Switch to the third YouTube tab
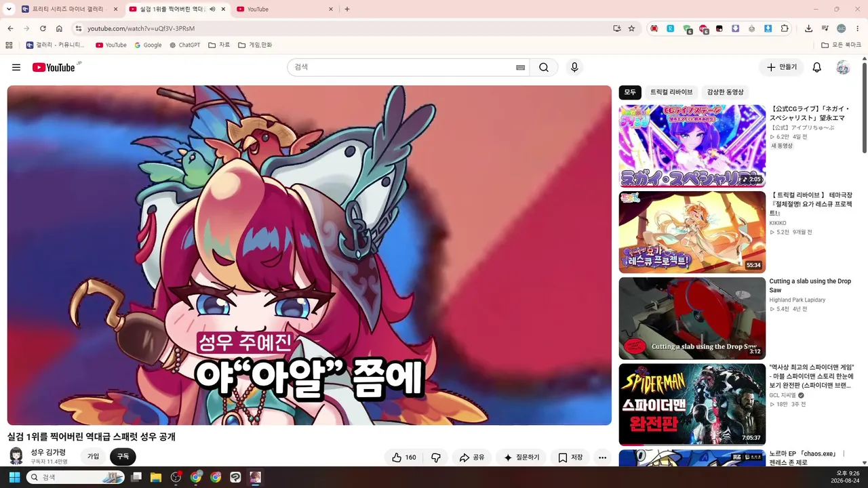Image resolution: width=868 pixels, height=488 pixels. click(283, 9)
